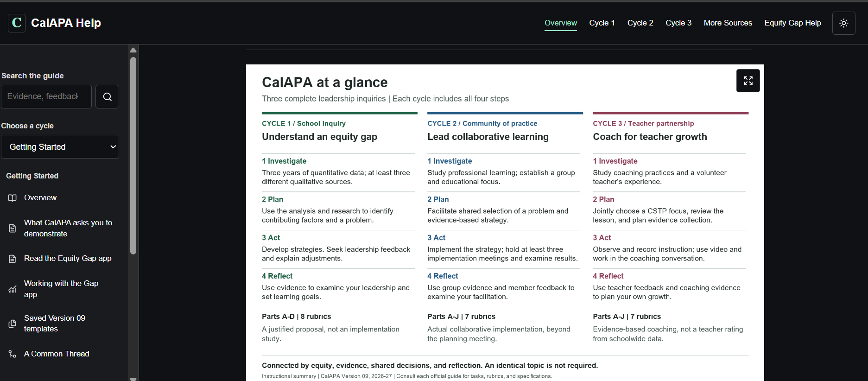The height and width of the screenshot is (381, 868).
Task: Open the Cycle 2 nav item
Action: 640,23
